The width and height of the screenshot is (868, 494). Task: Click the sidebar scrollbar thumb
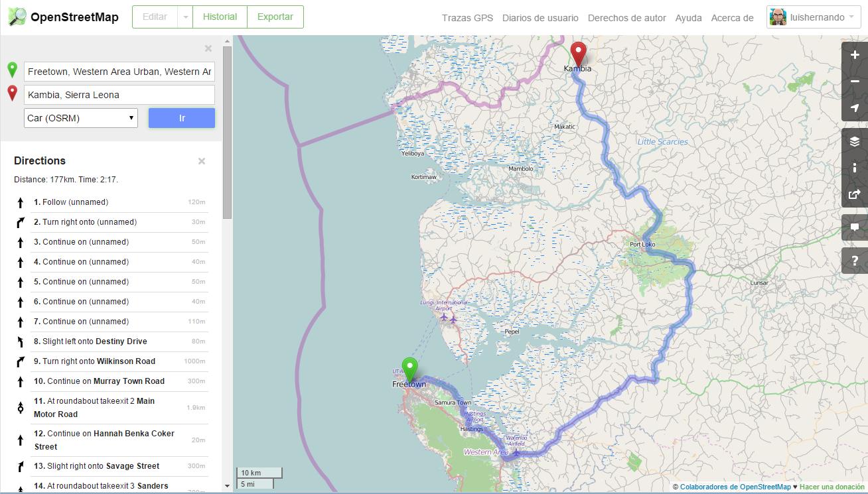pos(228,133)
